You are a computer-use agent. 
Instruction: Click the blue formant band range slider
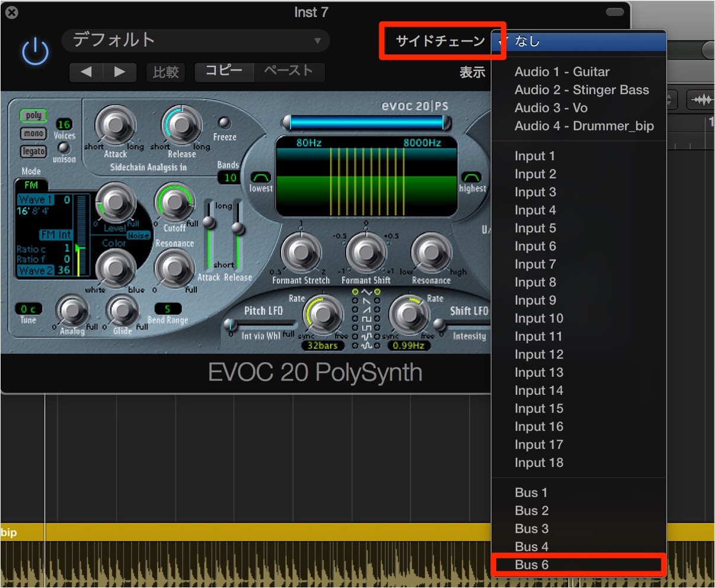coord(367,123)
